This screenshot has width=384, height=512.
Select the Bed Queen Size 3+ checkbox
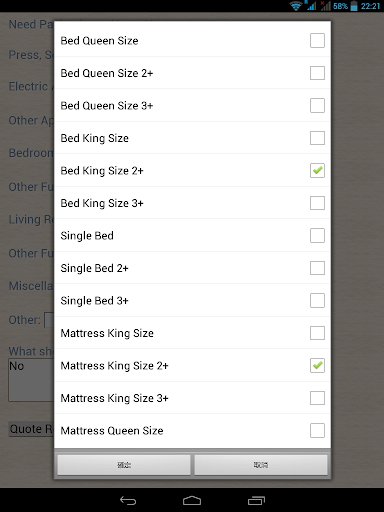coord(317,106)
